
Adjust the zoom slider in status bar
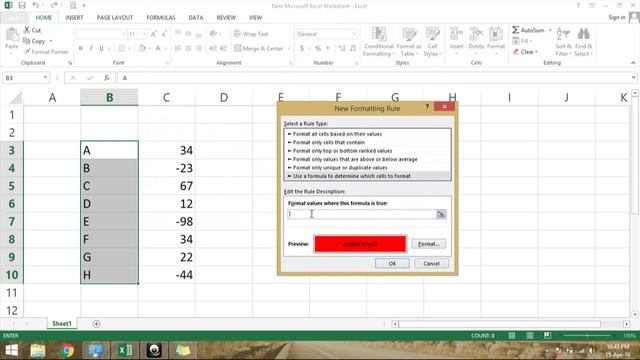(587, 336)
